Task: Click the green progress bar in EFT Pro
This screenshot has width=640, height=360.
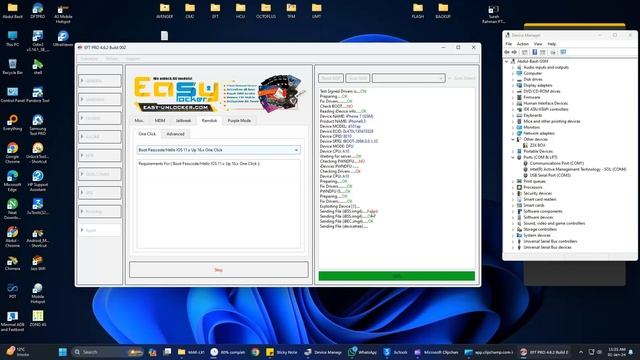Action: tap(396, 276)
